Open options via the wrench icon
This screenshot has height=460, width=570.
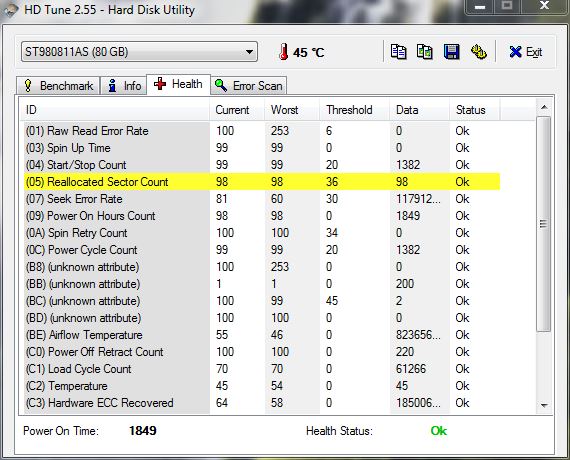click(x=479, y=52)
